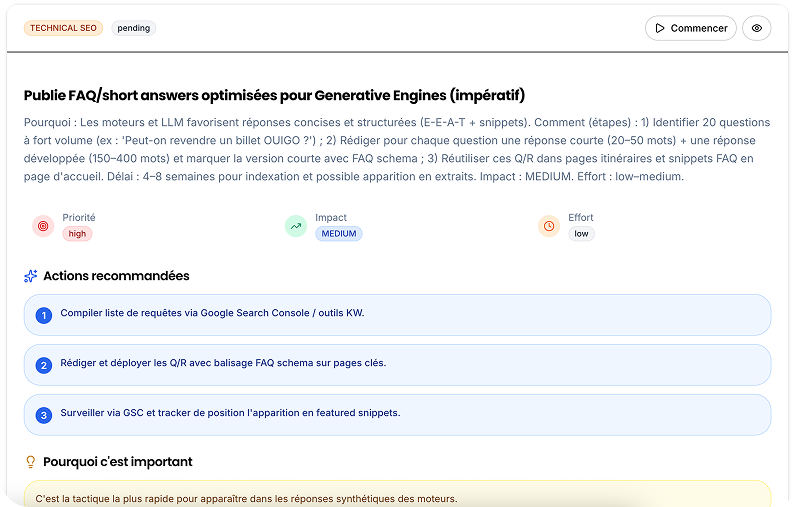Select the Google Search Console action item
The height and width of the screenshot is (507, 800).
pos(397,314)
